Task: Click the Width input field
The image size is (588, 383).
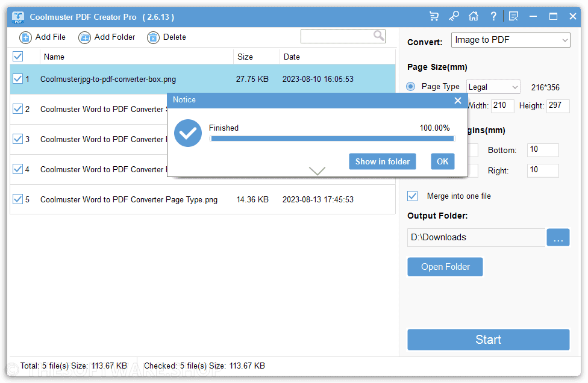Action: [x=502, y=105]
